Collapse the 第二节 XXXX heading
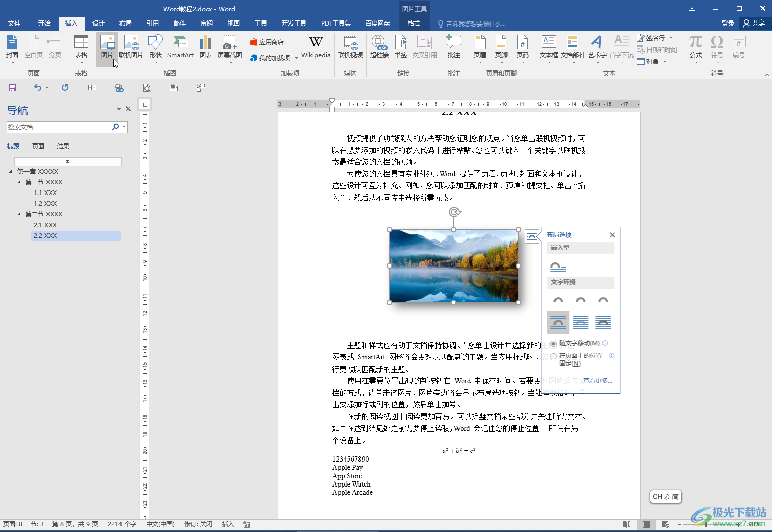The height and width of the screenshot is (532, 772). pos(19,214)
